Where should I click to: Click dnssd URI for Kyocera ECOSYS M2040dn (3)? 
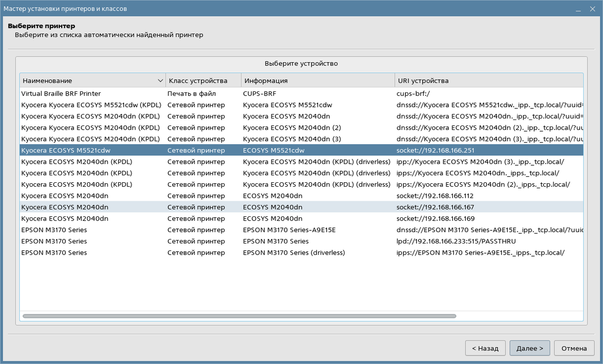[489, 139]
